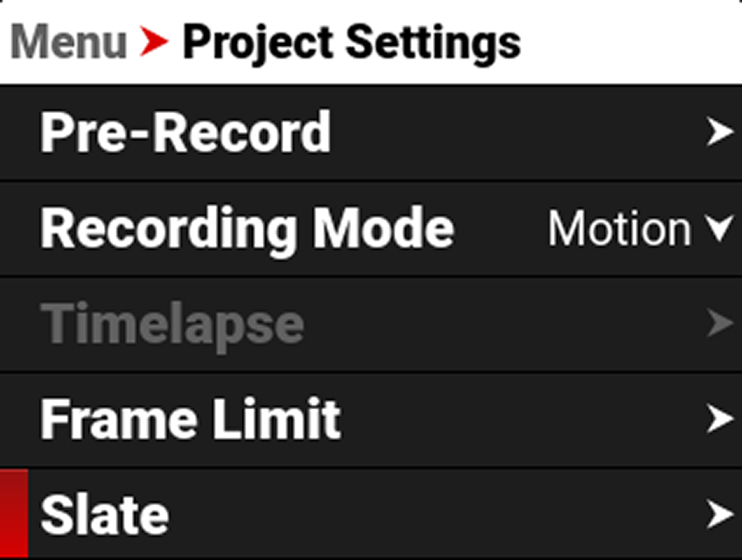Click the disabled Timelapse menu label
This screenshot has height=560, width=742.
click(x=172, y=323)
